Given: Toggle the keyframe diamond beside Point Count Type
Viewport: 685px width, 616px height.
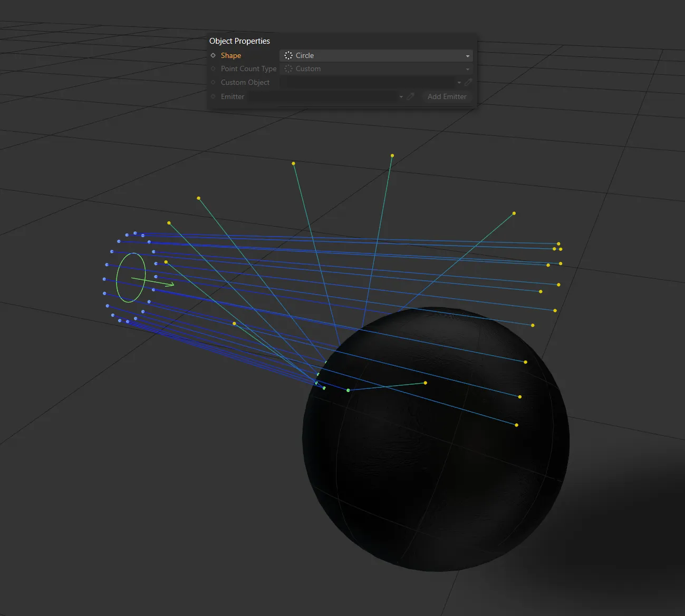Looking at the screenshot, I should pos(213,69).
